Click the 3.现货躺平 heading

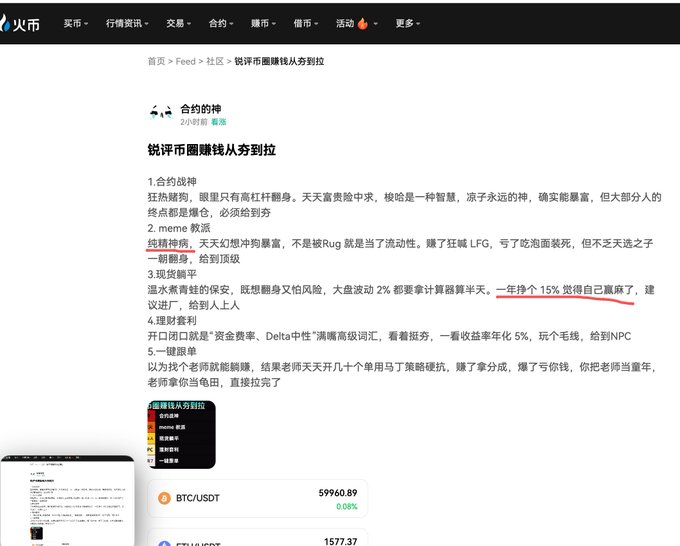point(172,274)
